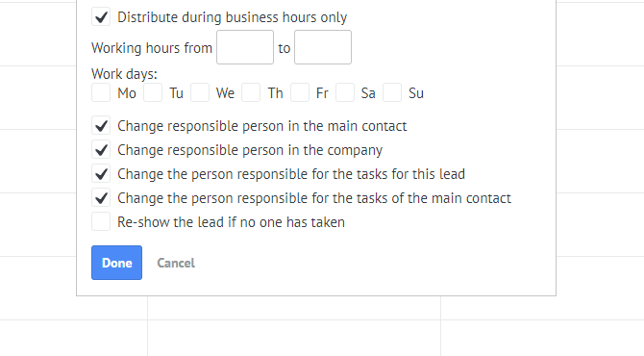Image resolution: width=644 pixels, height=356 pixels.
Task: Enable Sunday work day checkbox
Action: point(392,92)
